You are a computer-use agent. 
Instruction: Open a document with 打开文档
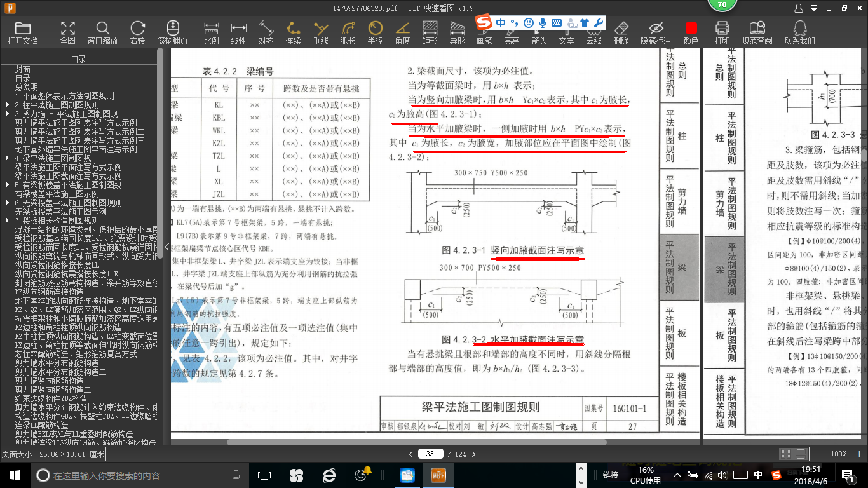click(x=23, y=32)
